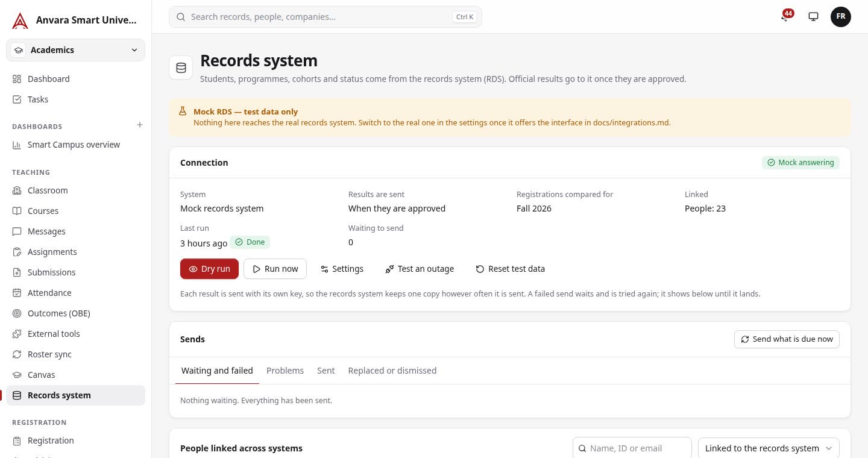The image size is (868, 458).
Task: Click Send what is due now
Action: [787, 339]
